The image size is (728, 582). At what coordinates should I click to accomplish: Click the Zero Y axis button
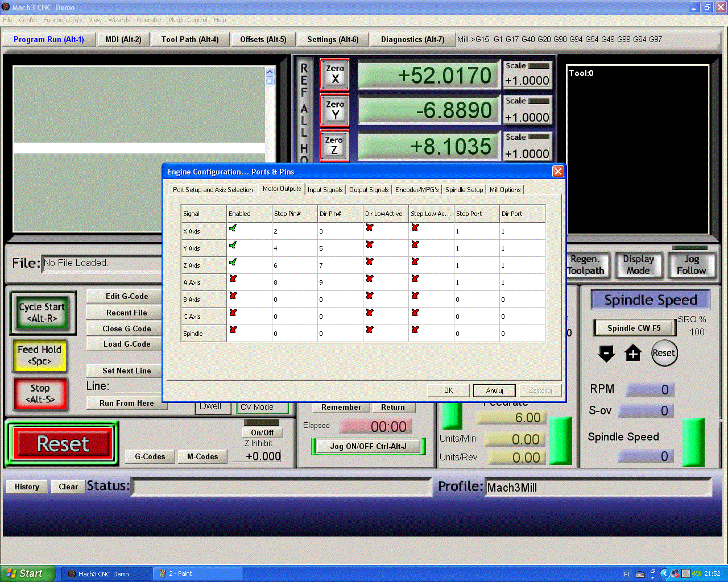coord(334,110)
